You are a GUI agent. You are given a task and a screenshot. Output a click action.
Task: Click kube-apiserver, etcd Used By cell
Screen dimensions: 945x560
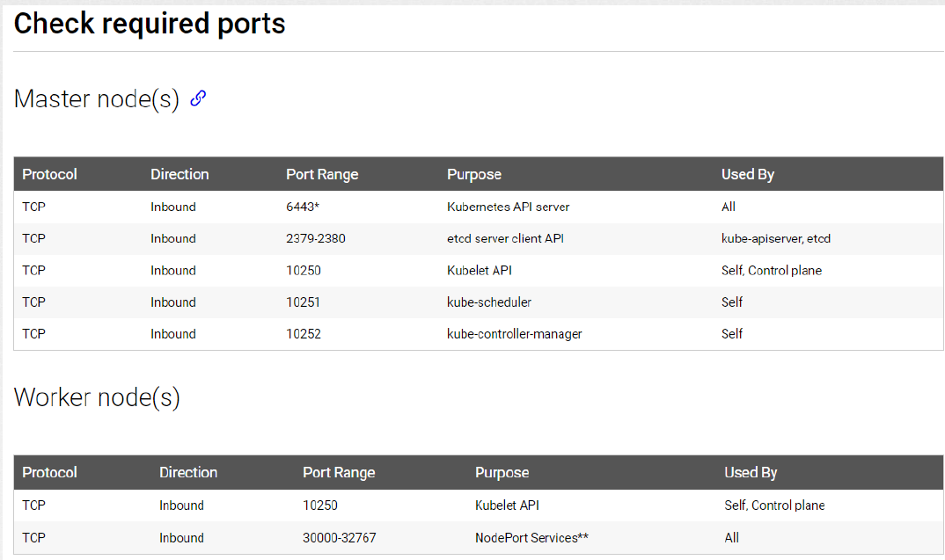coord(776,238)
